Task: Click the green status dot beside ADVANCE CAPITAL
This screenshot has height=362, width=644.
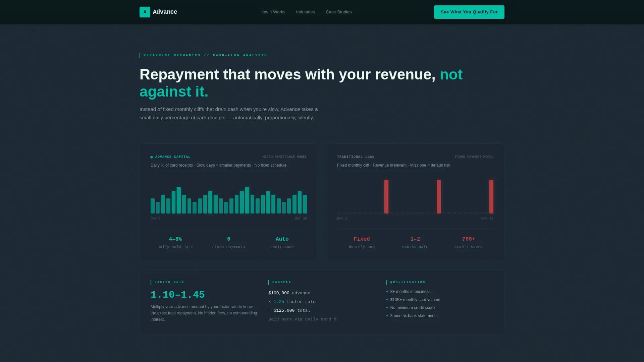Action: click(152, 157)
